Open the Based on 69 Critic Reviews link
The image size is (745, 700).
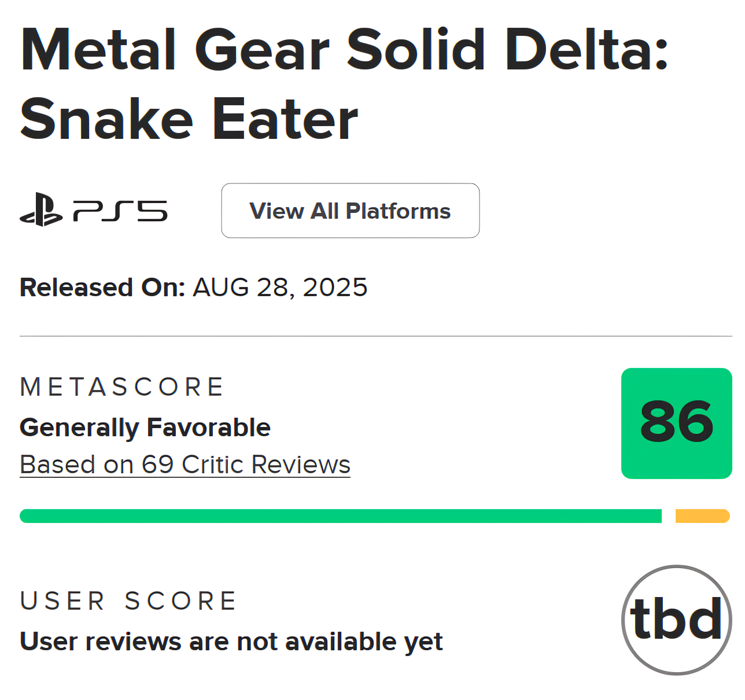coord(185,465)
